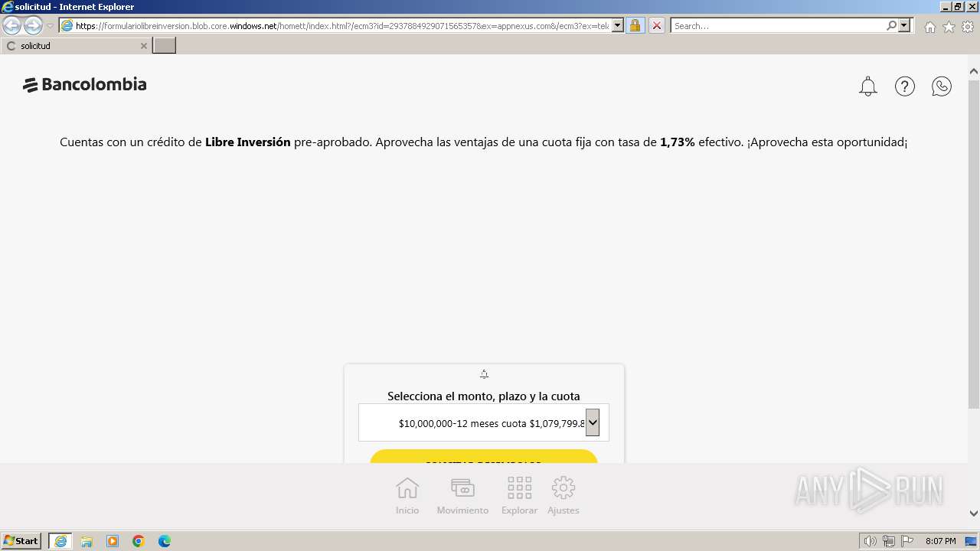Viewport: 980px width, 551px height.
Task: Launch Chrome from the taskbar
Action: pos(139,541)
